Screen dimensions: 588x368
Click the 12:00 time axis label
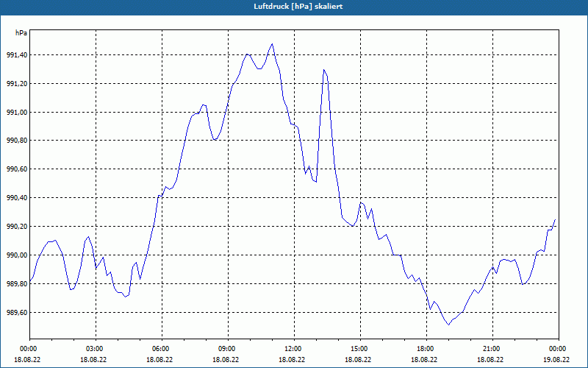(293, 349)
